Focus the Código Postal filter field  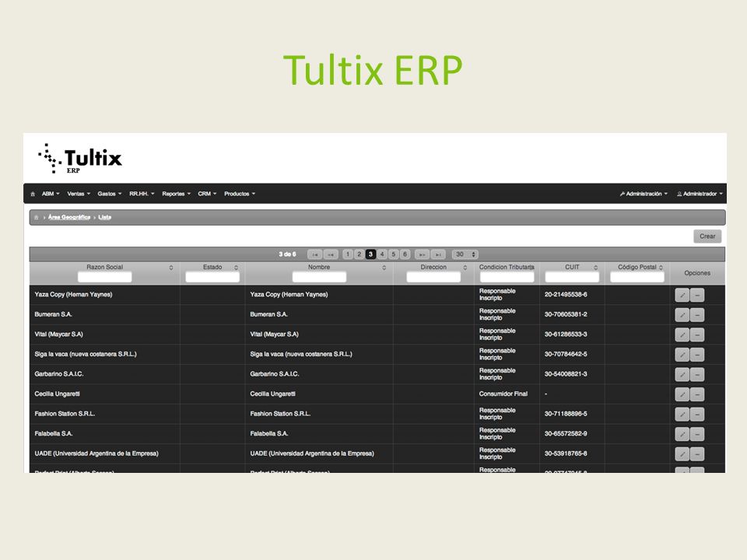(637, 277)
